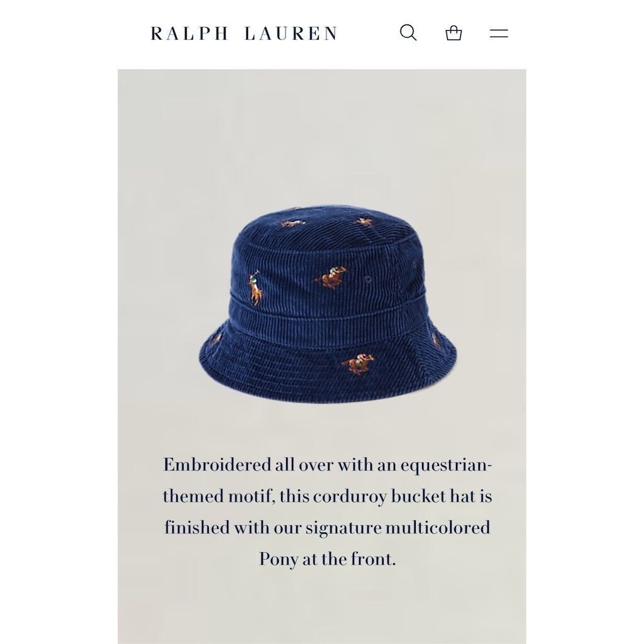Go home via the Ralph Lauren logo
Viewport: 644px width, 644px height.
pos(244,33)
